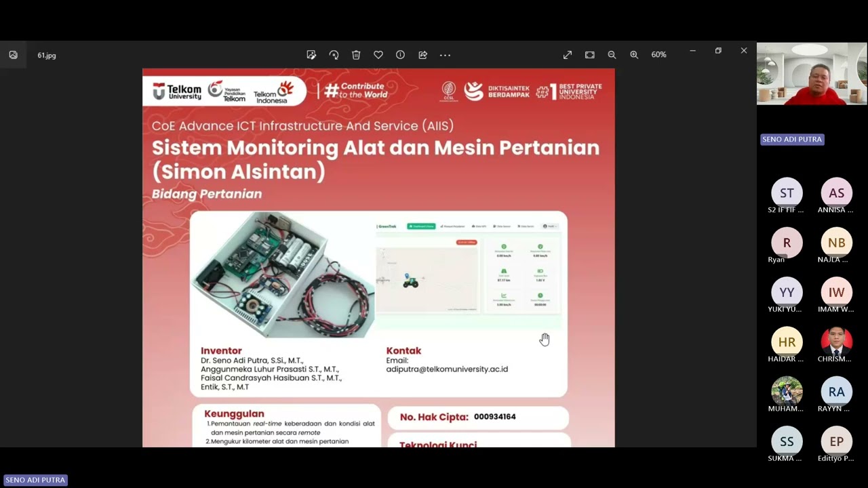
Task: Select participant Ryan's R avatar
Action: coord(787,243)
